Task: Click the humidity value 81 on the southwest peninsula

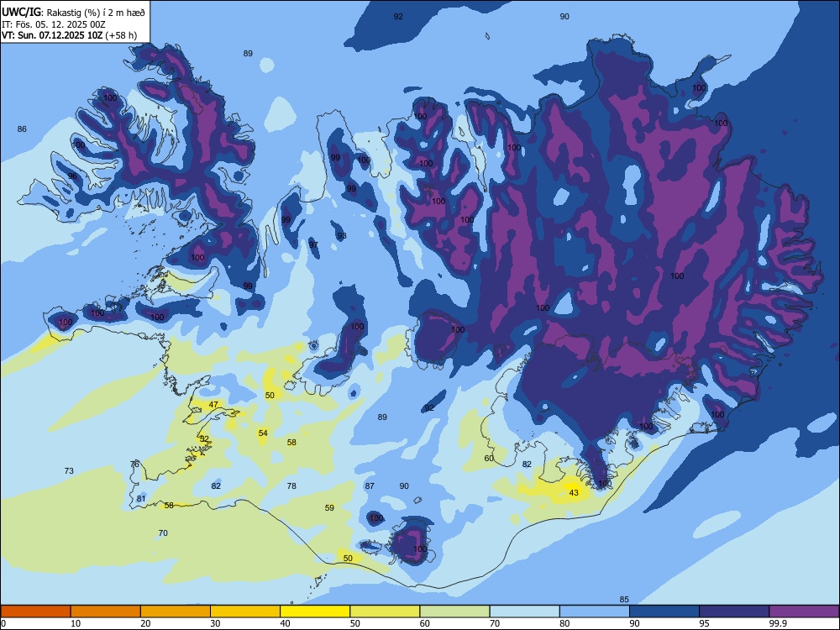Action: [141, 499]
